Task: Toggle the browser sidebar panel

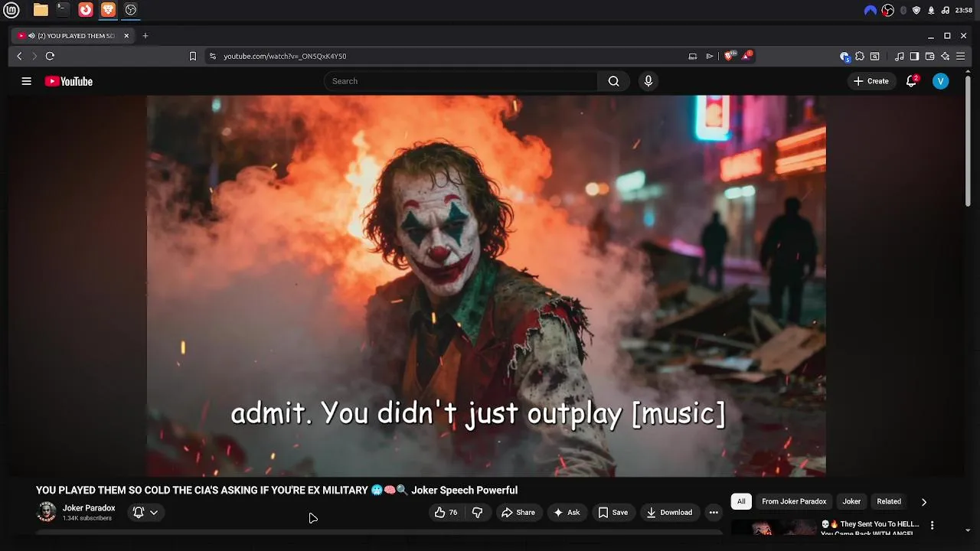Action: [914, 56]
